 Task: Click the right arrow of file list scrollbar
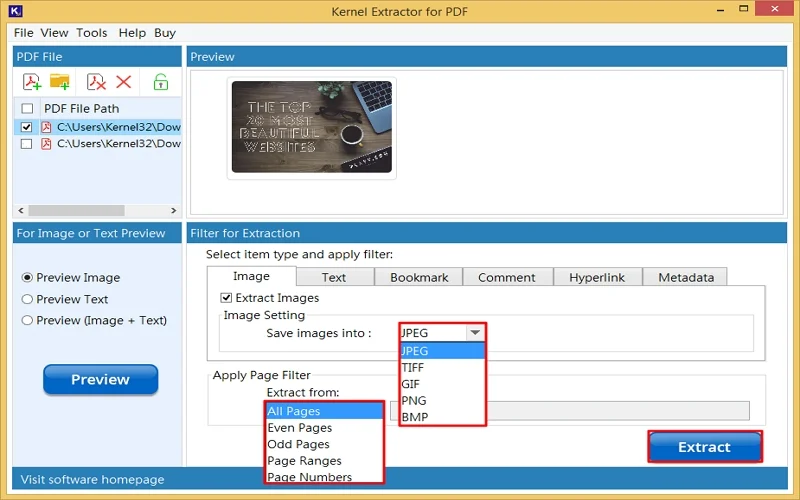tap(173, 210)
